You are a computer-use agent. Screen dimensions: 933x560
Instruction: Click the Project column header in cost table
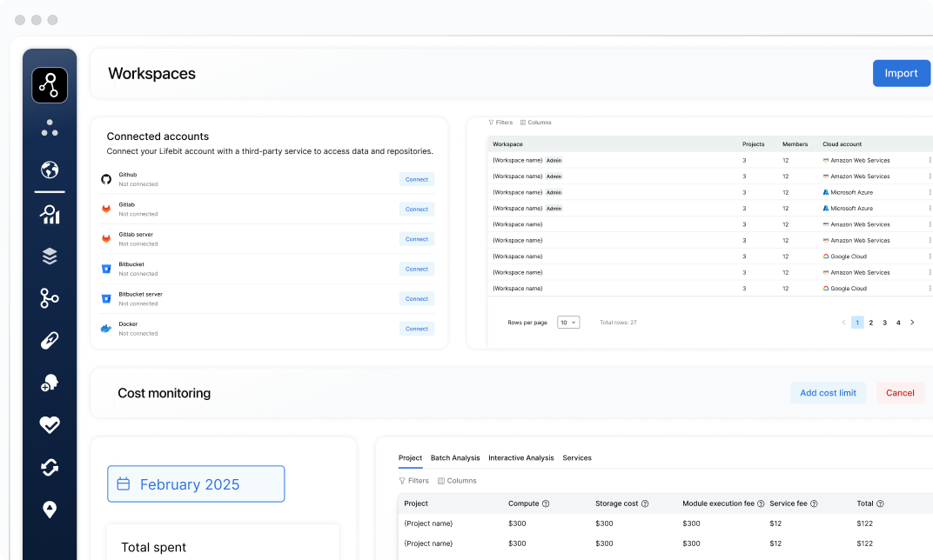tap(416, 503)
